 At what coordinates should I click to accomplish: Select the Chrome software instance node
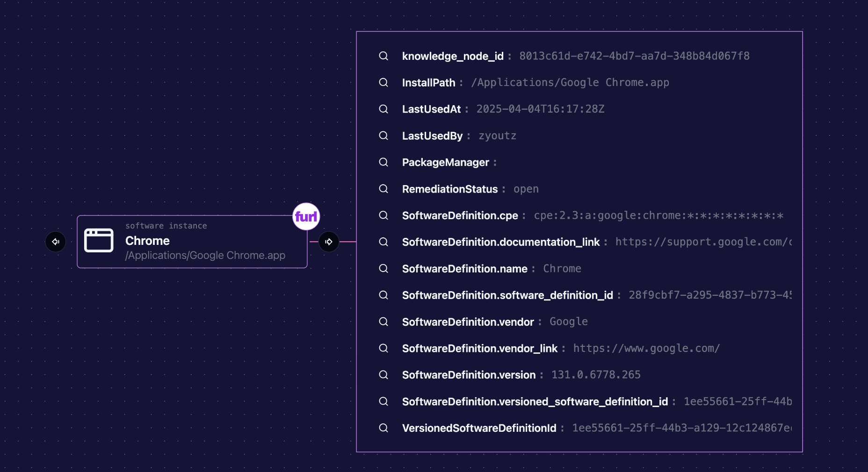click(192, 242)
